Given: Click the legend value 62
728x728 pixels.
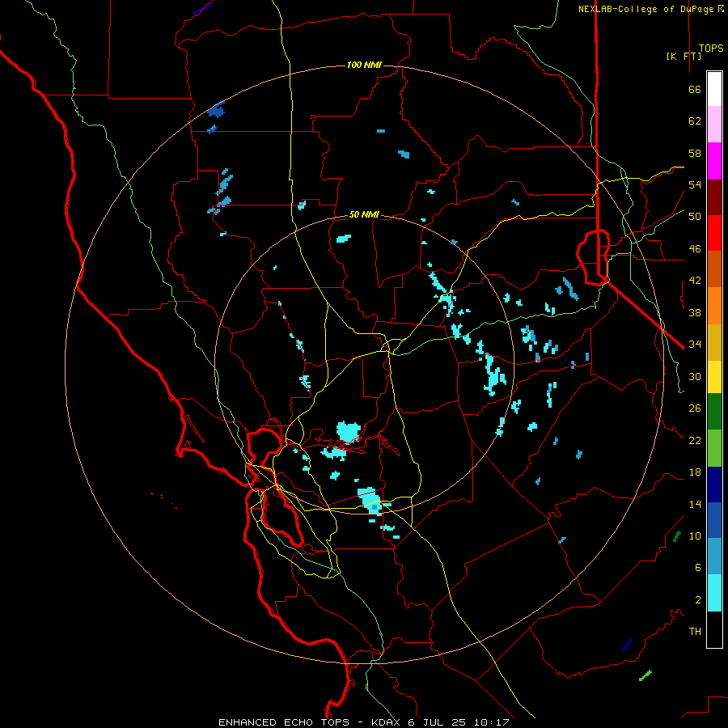Looking at the screenshot, I should (695, 121).
